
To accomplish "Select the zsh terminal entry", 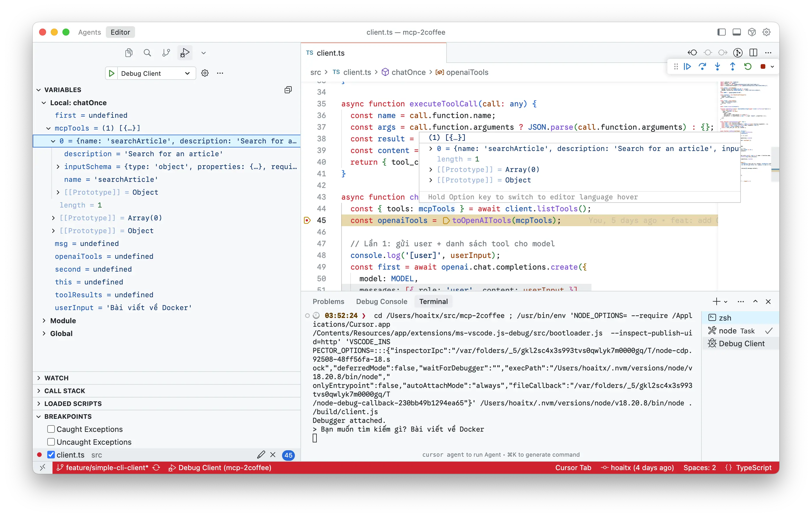I will [725, 318].
